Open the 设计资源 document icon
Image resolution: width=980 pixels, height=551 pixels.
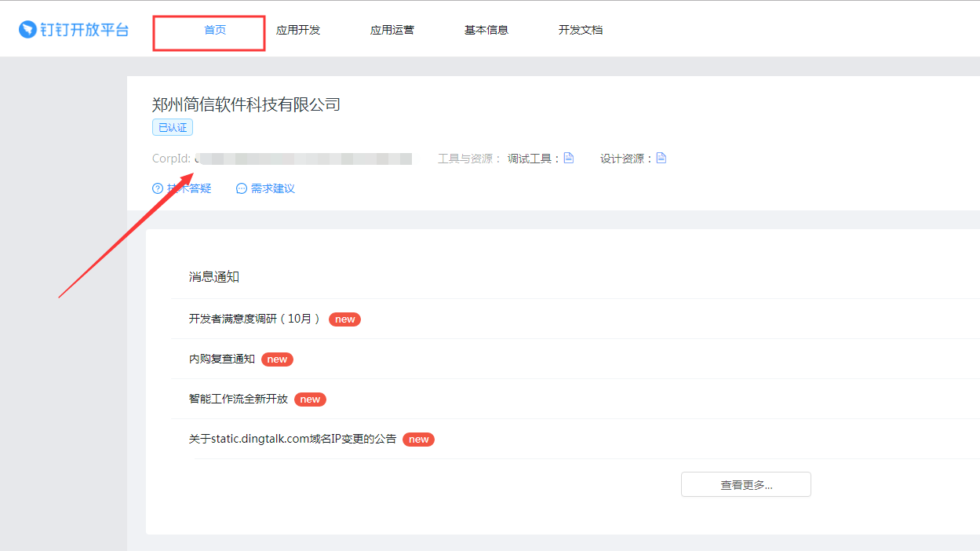(x=661, y=158)
